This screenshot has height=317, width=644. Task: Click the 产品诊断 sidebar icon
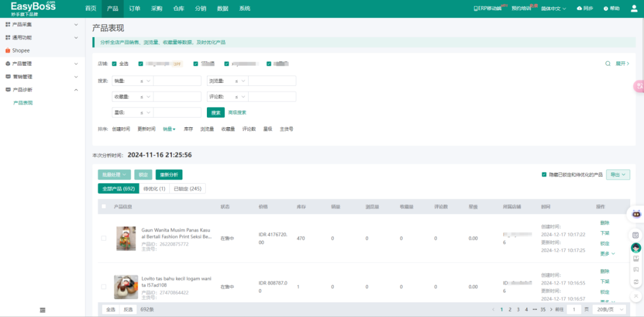(x=7, y=90)
